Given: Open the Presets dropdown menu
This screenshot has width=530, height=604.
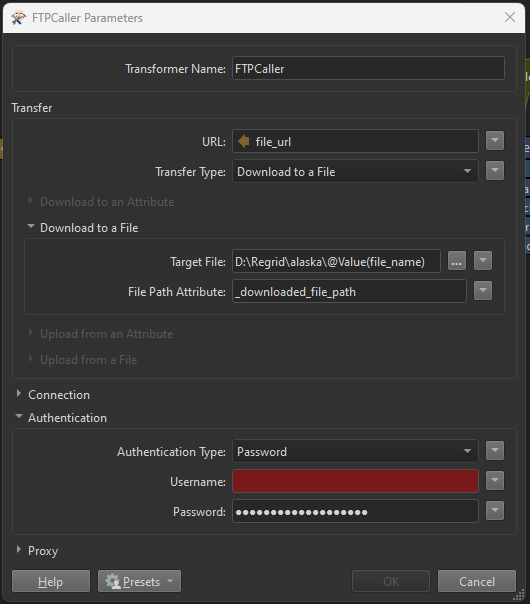Looking at the screenshot, I should click(x=139, y=581).
